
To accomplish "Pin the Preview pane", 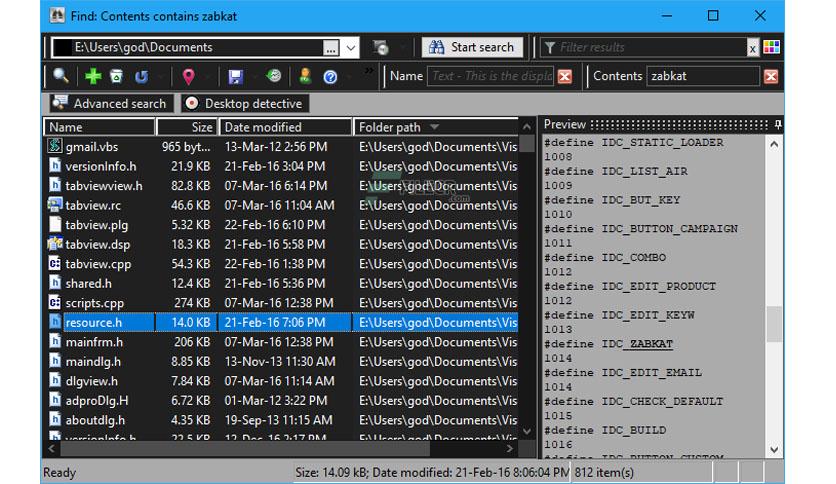I will [x=778, y=125].
